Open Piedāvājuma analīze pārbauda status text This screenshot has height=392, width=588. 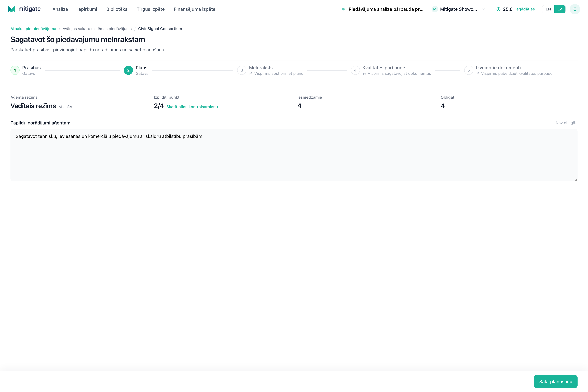pos(386,9)
